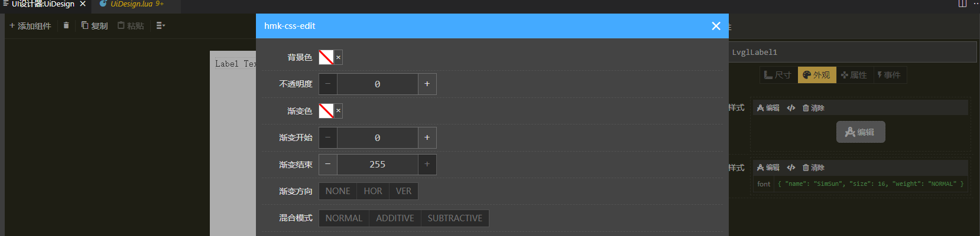The height and width of the screenshot is (236, 980).
Task: Select VER gradient direction
Action: (x=404, y=191)
